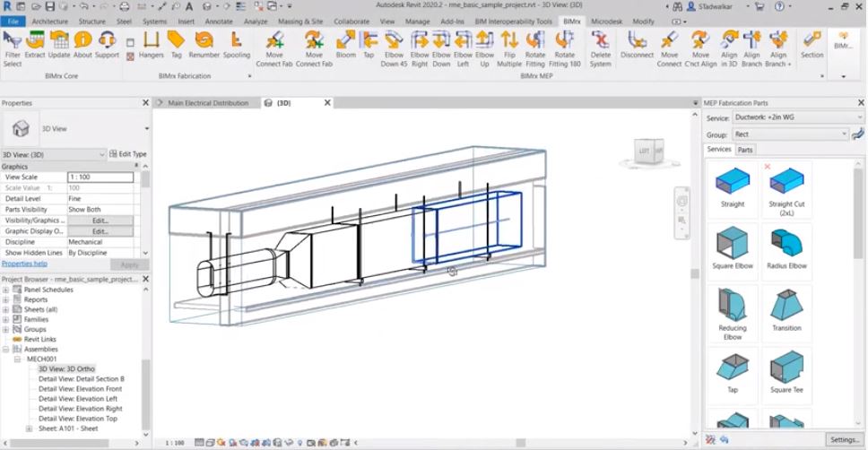Switch to the Services tab
The width and height of the screenshot is (868, 450).
point(719,150)
